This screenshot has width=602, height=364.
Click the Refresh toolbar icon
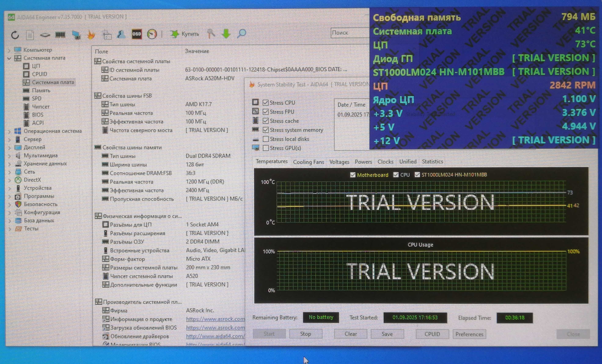point(15,35)
